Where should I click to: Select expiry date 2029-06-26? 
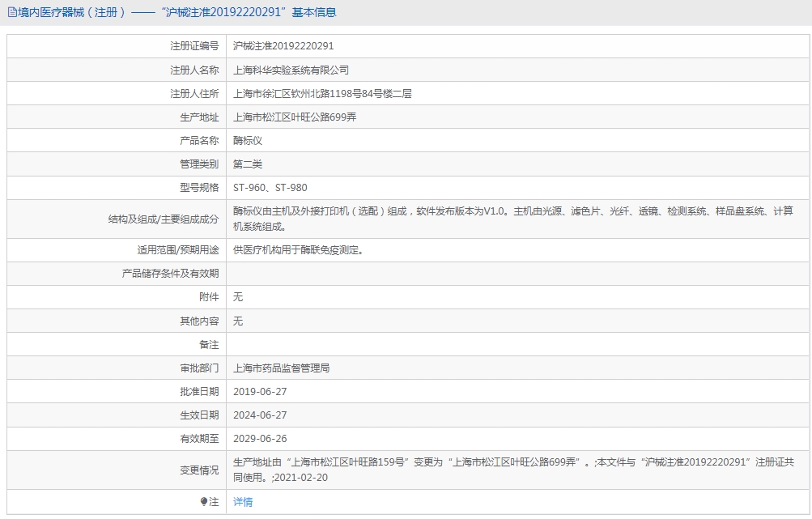tap(260, 439)
